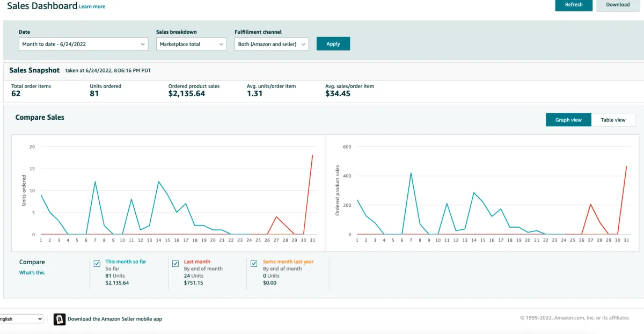Click Download the Amazon Seller mobile app
This screenshot has width=644, height=334.
(115, 319)
